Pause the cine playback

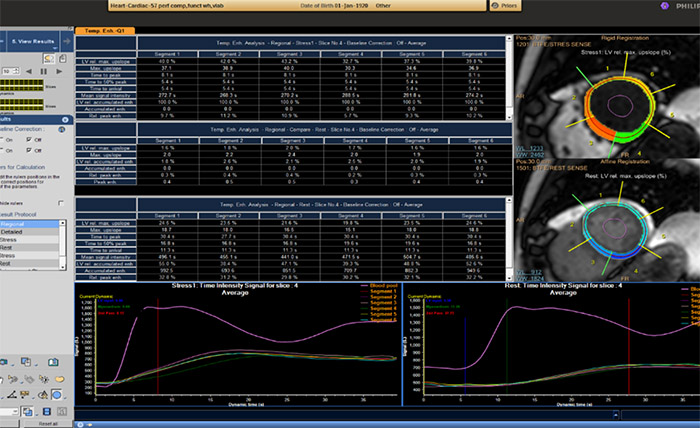(x=44, y=71)
